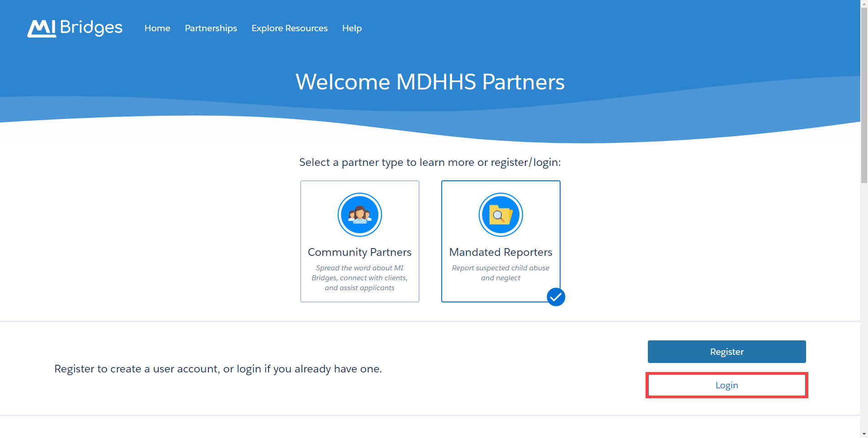Open the Help menu item
This screenshot has height=438, width=868.
352,28
